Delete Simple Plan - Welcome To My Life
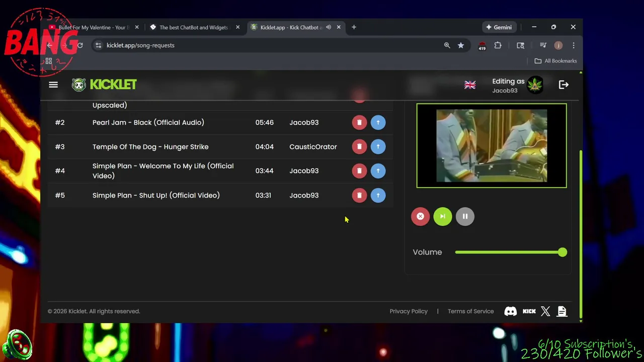644x362 pixels. point(359,170)
